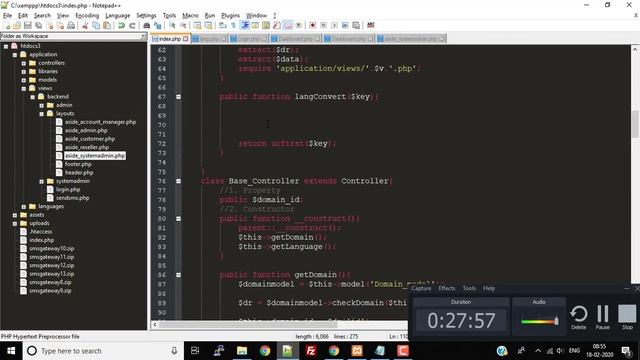Open the recorder's Effects menu
Image resolution: width=640 pixels, height=360 pixels.
447,288
